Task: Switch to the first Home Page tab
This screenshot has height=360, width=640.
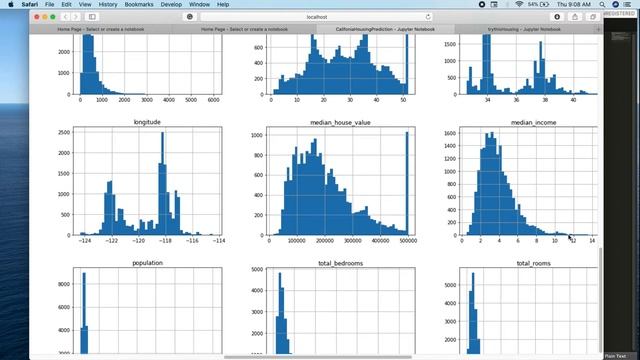Action: 101,29
